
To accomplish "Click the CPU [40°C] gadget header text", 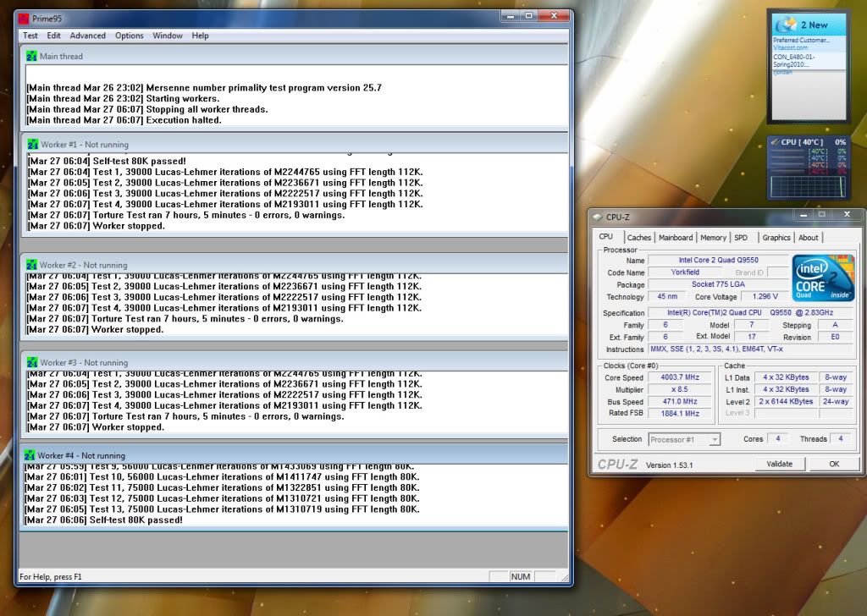I will [x=802, y=142].
